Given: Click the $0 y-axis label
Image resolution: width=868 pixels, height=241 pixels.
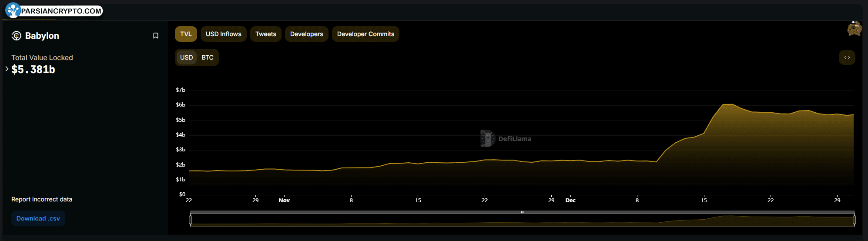Looking at the screenshot, I should coord(182,194).
